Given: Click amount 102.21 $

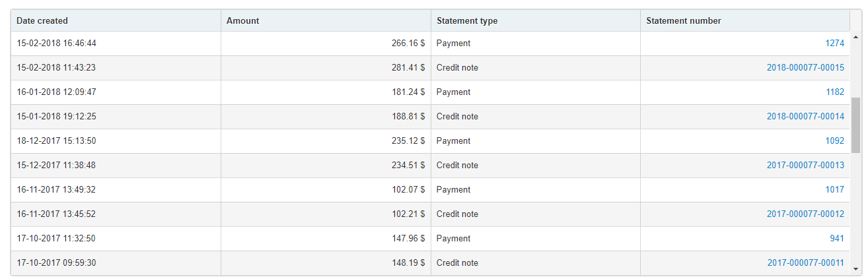Looking at the screenshot, I should click(408, 214).
